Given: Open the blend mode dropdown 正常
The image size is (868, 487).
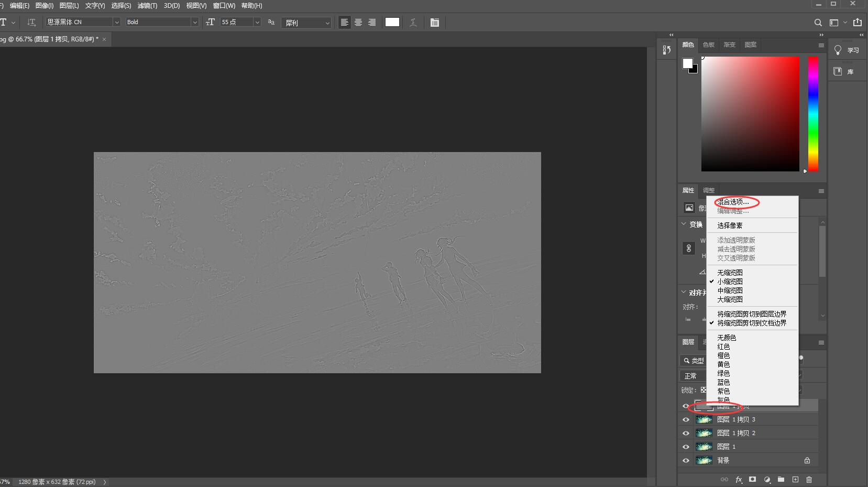Looking at the screenshot, I should coord(693,376).
